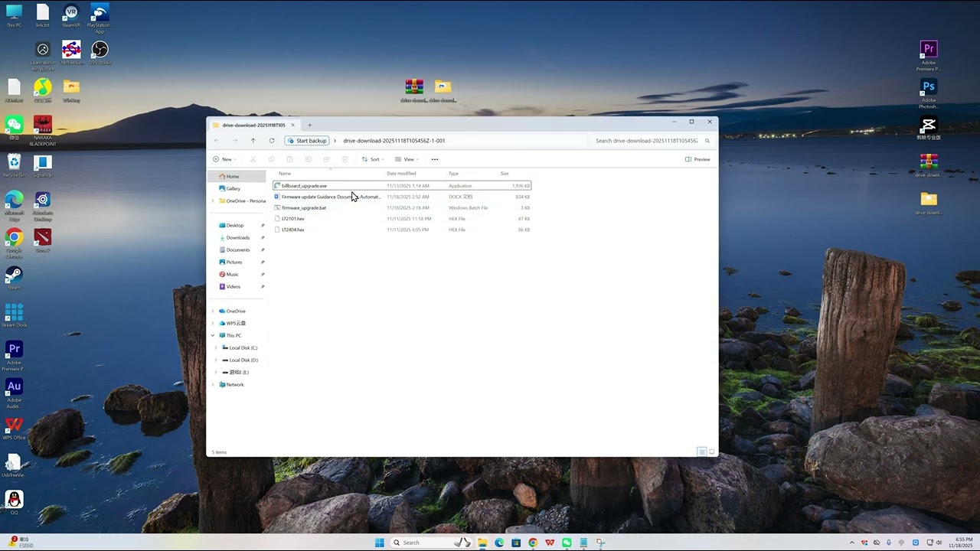980x551 pixels.
Task: Toggle the Preview pane
Action: (697, 159)
